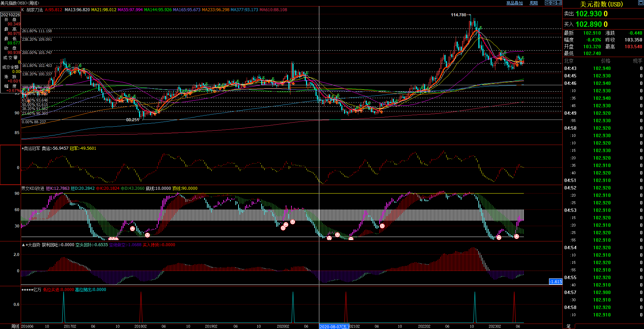Click the 88.251 low price marker
644x329 pixels.
[x=132, y=120]
